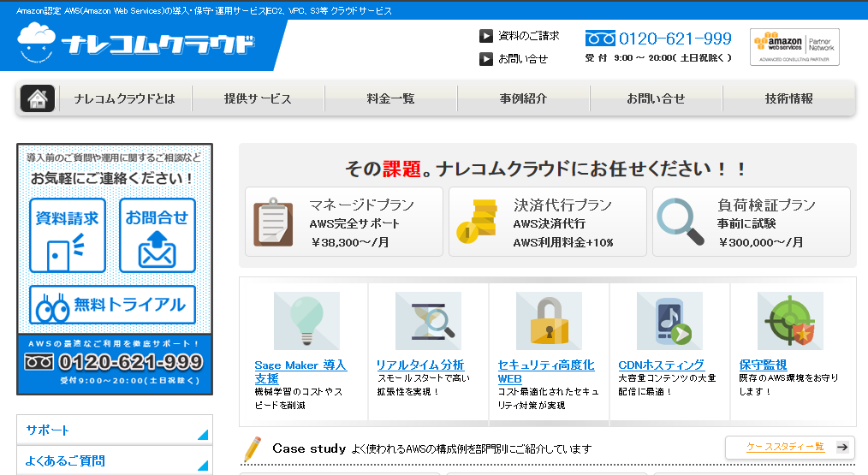Click the free-dial icon beside header phone number

click(x=600, y=39)
